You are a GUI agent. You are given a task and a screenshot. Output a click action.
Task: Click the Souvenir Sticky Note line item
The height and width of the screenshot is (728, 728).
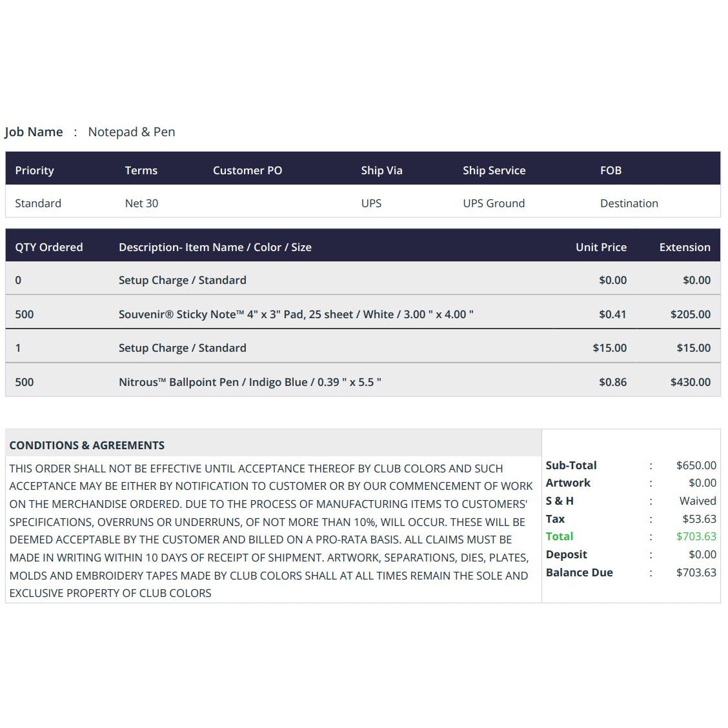click(x=296, y=314)
